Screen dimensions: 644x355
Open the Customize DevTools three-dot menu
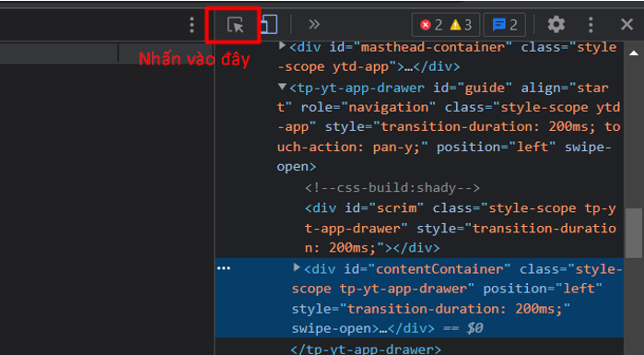[591, 25]
